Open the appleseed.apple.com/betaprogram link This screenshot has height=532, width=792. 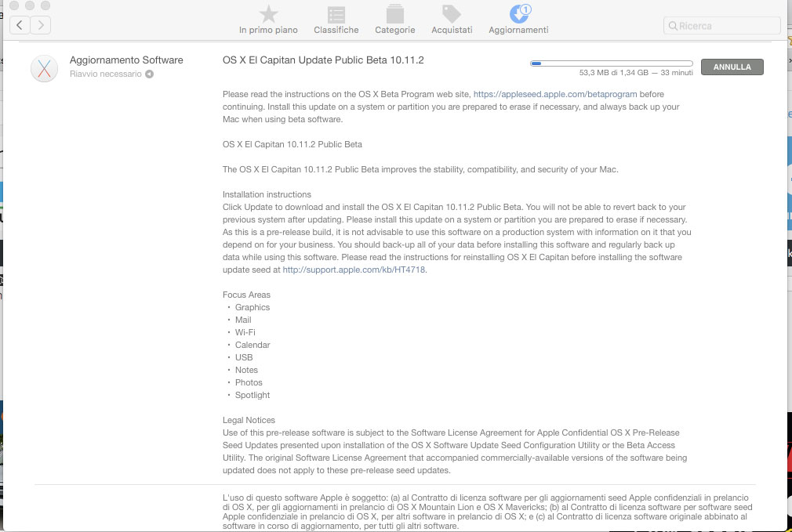[x=555, y=94]
